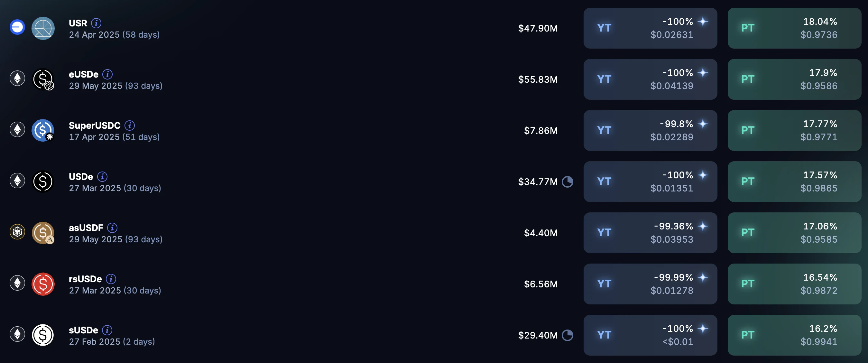
Task: Open the asUSDF market name link
Action: click(86, 228)
